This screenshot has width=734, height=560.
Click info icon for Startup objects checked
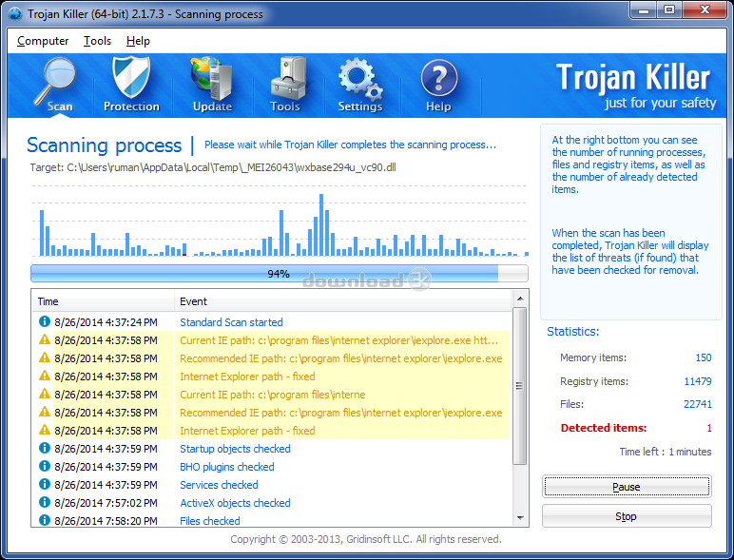pyautogui.click(x=45, y=448)
